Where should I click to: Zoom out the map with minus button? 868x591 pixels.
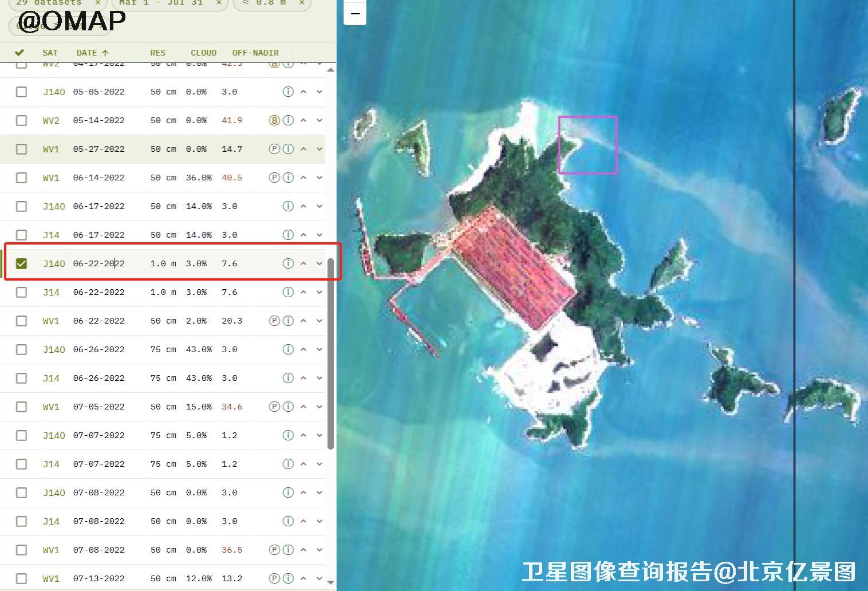(x=355, y=13)
